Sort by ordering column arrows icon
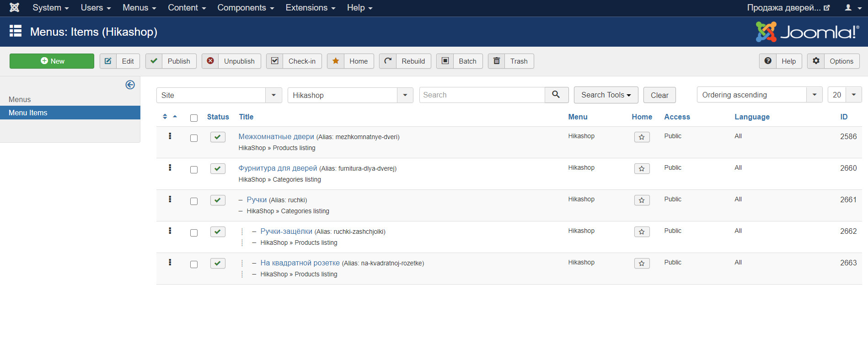868x345 pixels. point(165,117)
